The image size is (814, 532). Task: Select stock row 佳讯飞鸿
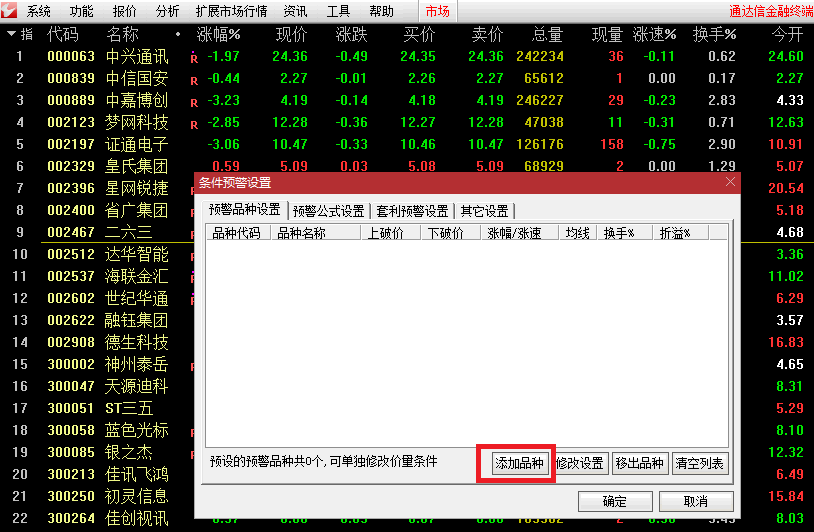pyautogui.click(x=137, y=474)
